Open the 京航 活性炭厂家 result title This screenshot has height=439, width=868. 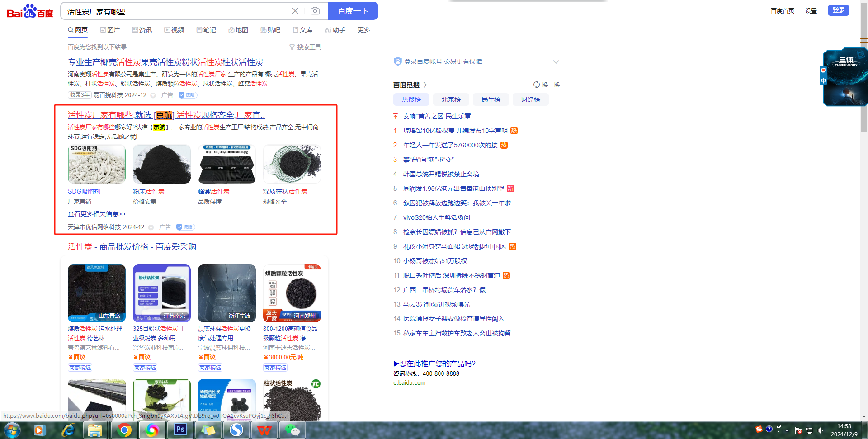166,115
